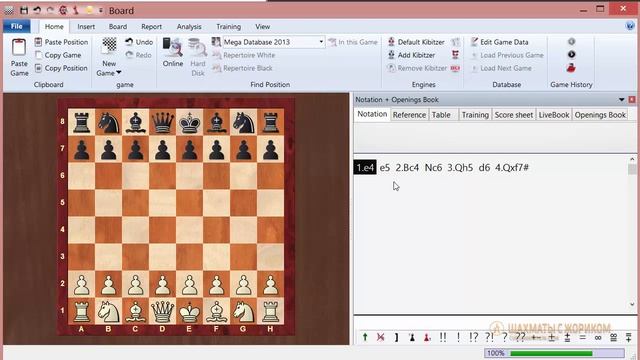The width and height of the screenshot is (640, 360).
Task: Click the 100% progress bar in status bar
Action: [554, 353]
